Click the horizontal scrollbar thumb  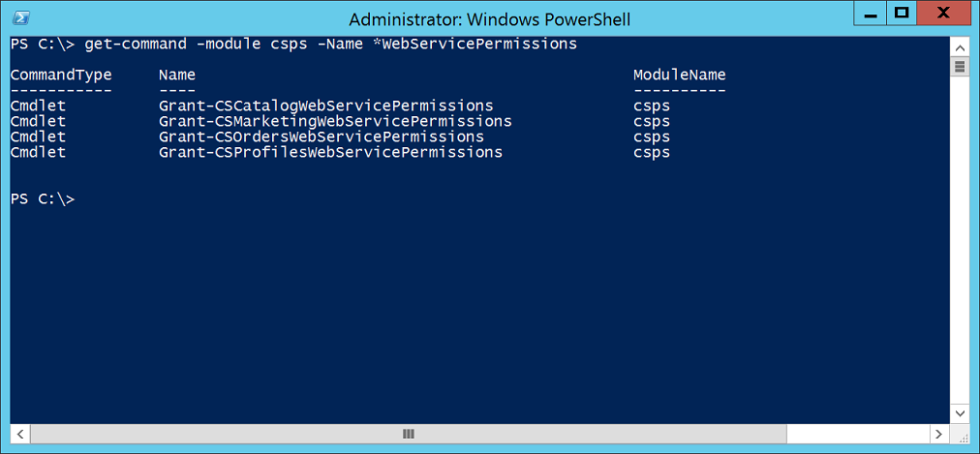click(x=408, y=434)
